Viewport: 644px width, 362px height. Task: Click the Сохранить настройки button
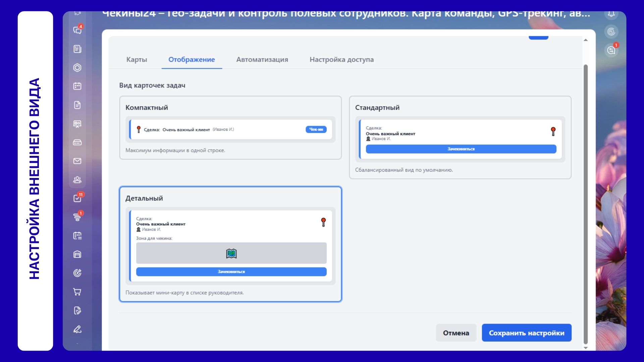[x=526, y=333]
